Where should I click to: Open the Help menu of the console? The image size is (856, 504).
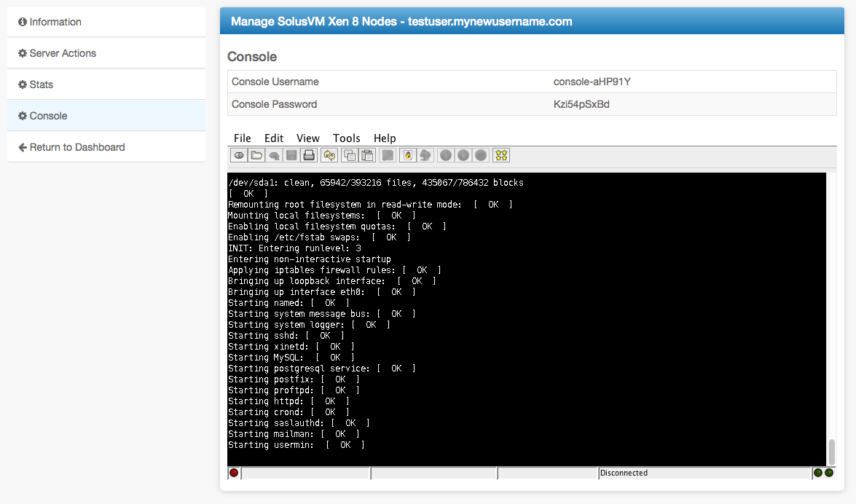click(x=385, y=138)
